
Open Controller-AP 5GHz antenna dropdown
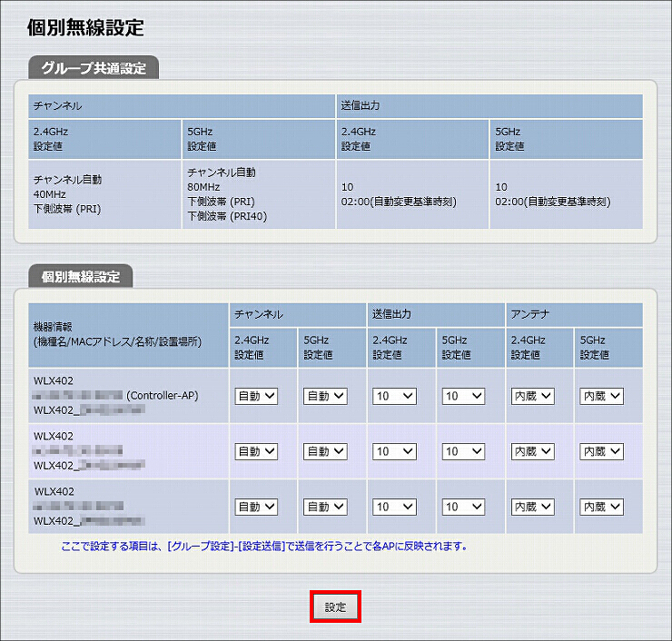(602, 396)
